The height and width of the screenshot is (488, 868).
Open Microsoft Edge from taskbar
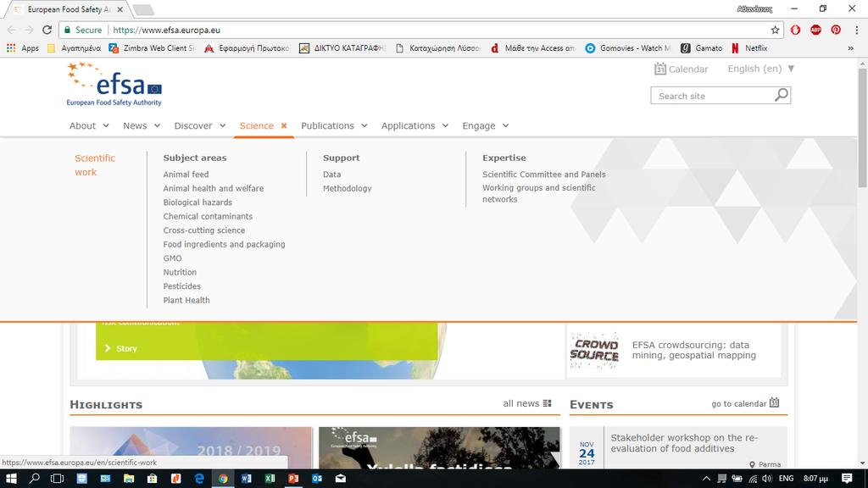[x=199, y=479]
